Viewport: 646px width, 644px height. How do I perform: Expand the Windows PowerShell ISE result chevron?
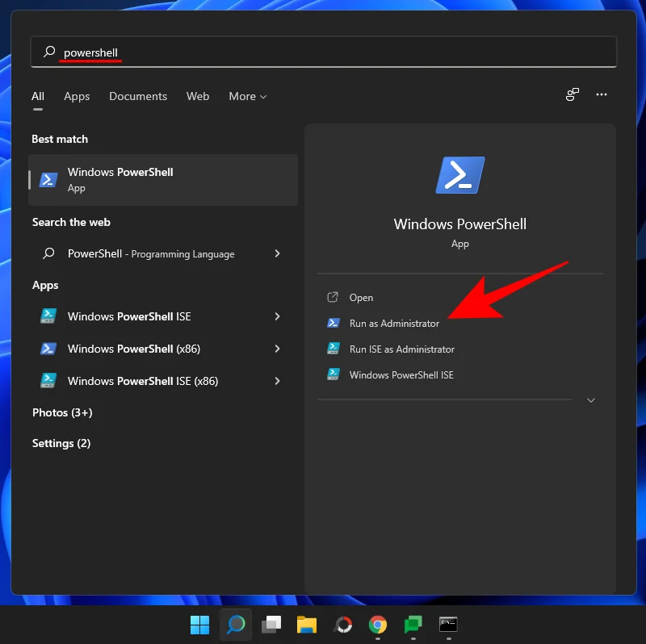click(x=278, y=316)
